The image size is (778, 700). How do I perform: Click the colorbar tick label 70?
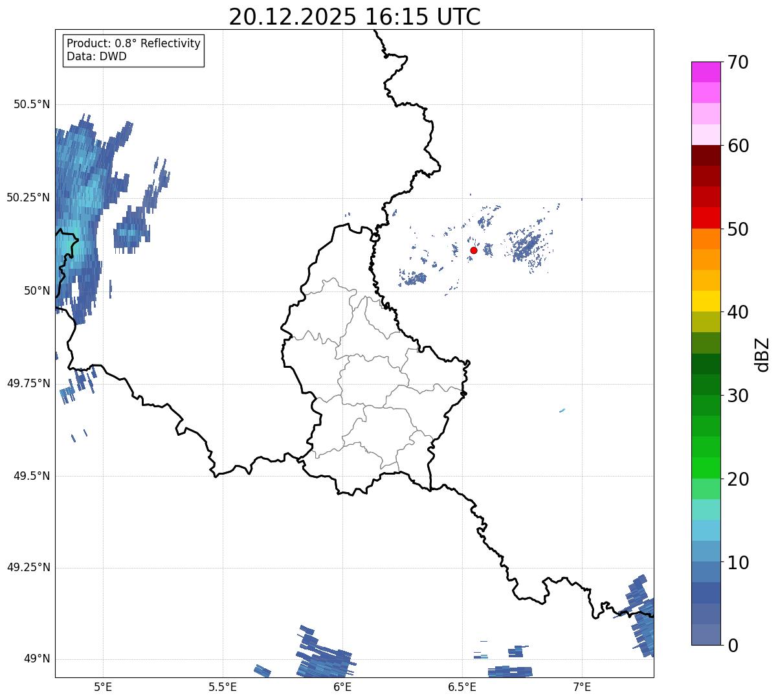(x=738, y=62)
